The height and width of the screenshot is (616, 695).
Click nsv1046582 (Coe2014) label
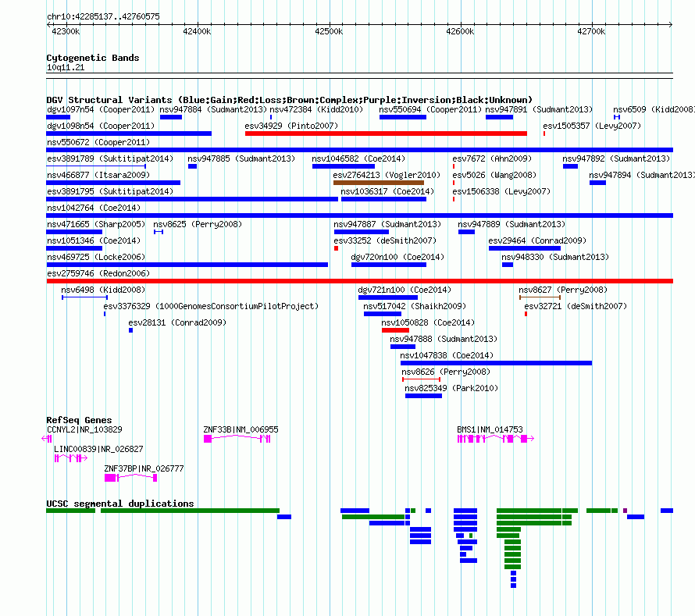point(358,158)
